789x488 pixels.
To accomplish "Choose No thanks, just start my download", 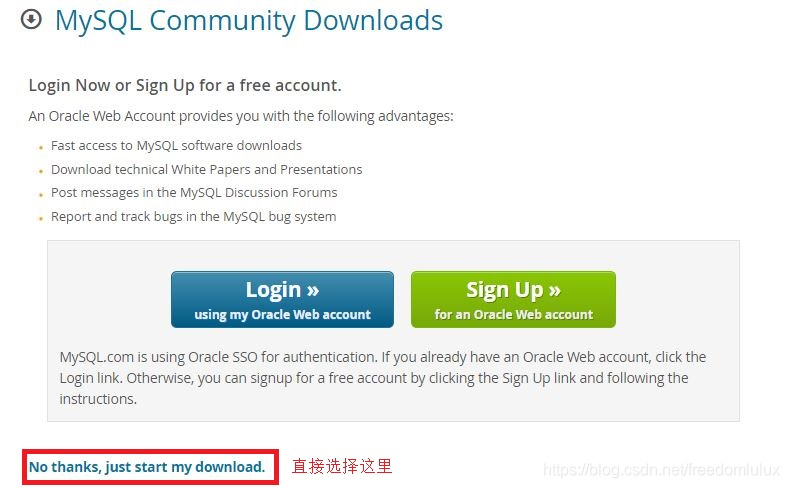I will click(x=147, y=467).
